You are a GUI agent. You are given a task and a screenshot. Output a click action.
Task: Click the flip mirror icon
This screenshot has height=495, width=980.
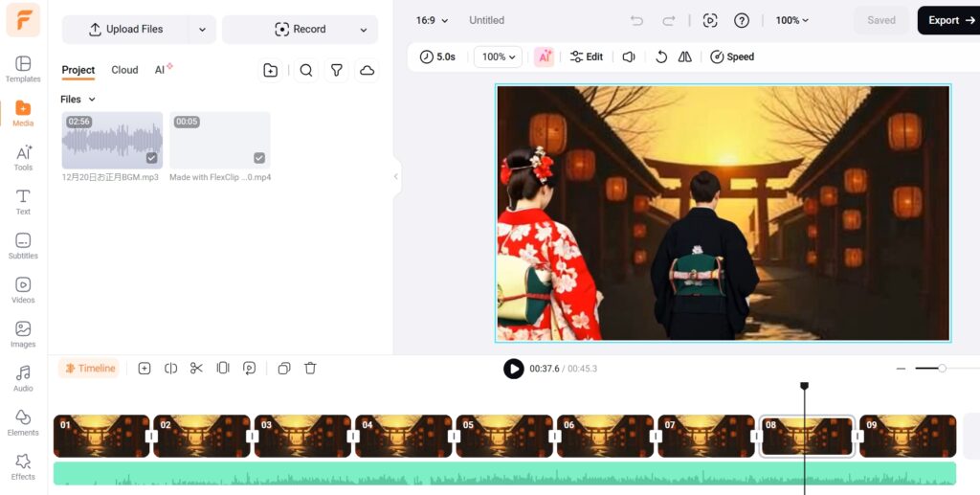tap(684, 57)
